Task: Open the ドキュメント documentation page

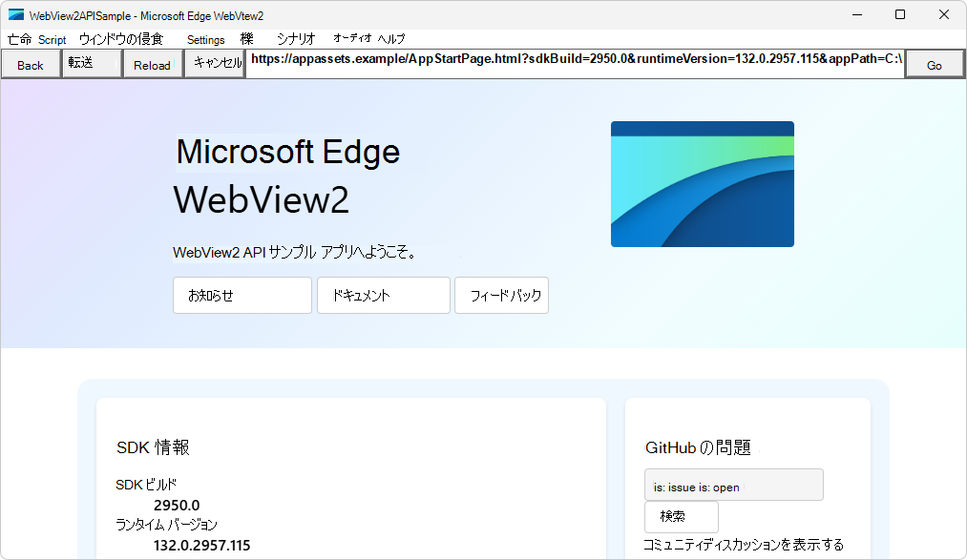Action: [x=383, y=296]
